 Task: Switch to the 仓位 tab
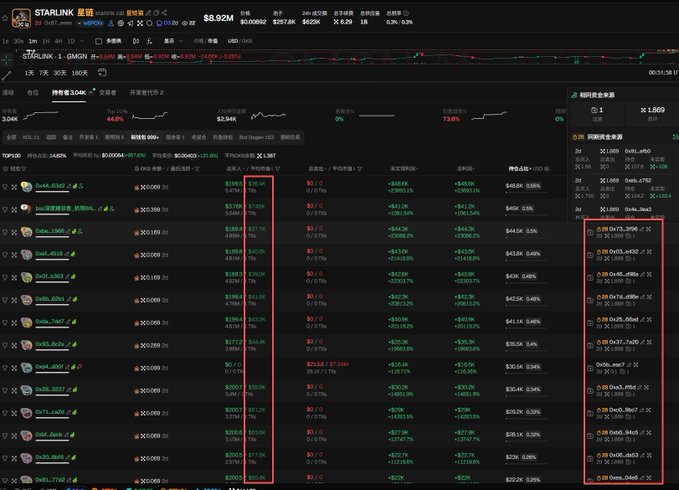[33, 93]
